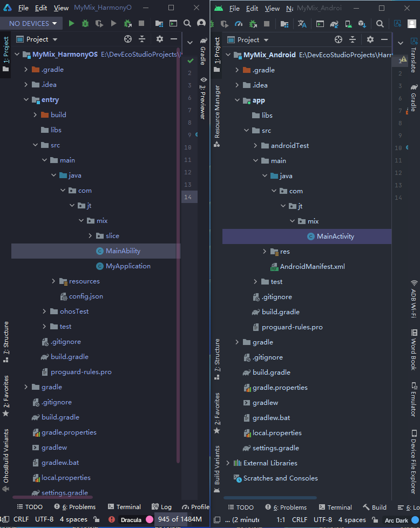420x528 pixels.
Task: Open View menu in Android Studio
Action: (272, 9)
